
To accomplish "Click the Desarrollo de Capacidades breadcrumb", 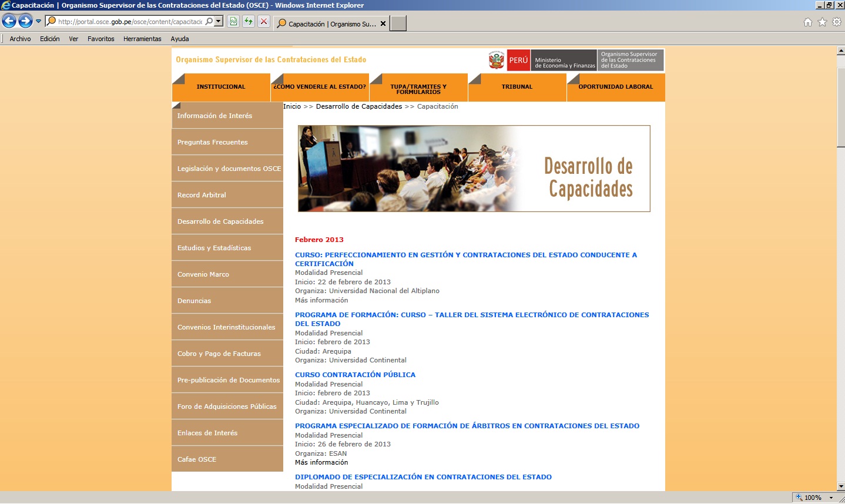I will click(359, 106).
